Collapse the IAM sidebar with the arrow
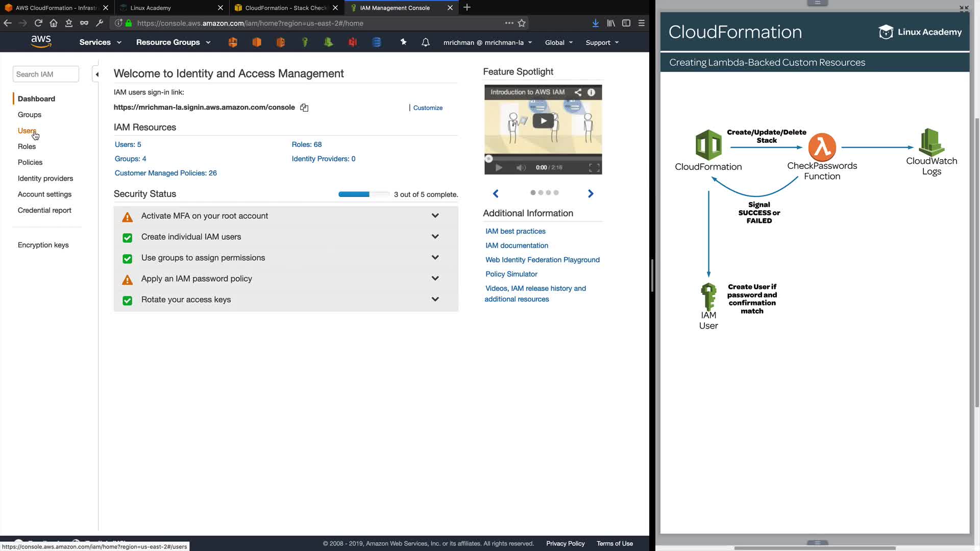This screenshot has height=551, width=980. [96, 74]
